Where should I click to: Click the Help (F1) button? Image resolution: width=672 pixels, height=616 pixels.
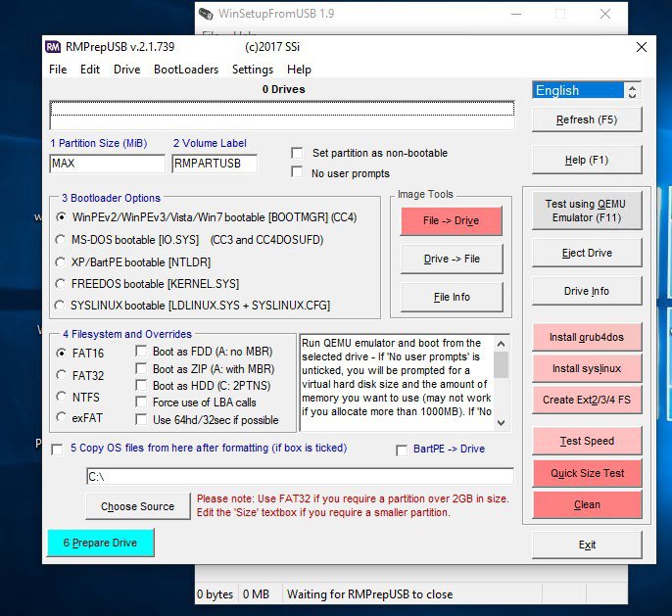click(x=587, y=161)
